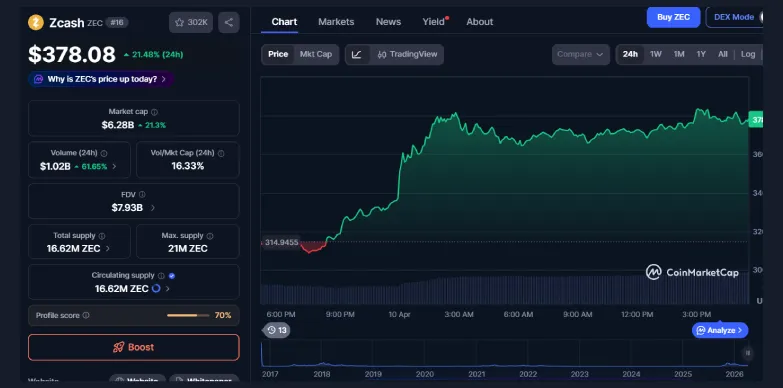
Task: Click the Analyze button
Action: tap(720, 330)
